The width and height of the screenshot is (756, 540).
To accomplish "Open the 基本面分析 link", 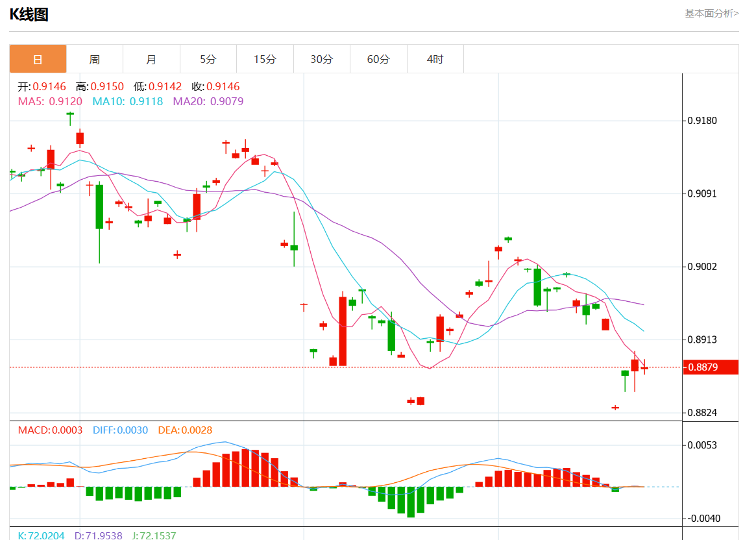I will (711, 13).
